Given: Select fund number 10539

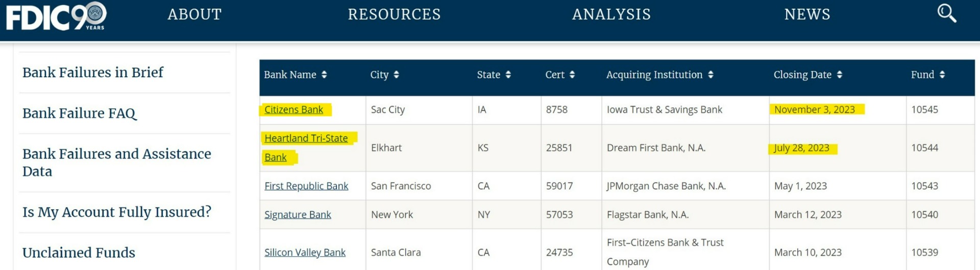Looking at the screenshot, I should pyautogui.click(x=925, y=253).
